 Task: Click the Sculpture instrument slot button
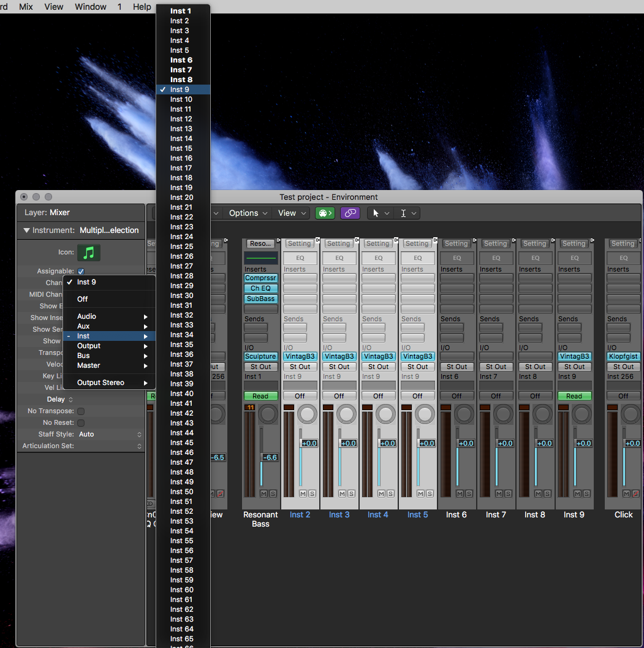[x=260, y=356]
